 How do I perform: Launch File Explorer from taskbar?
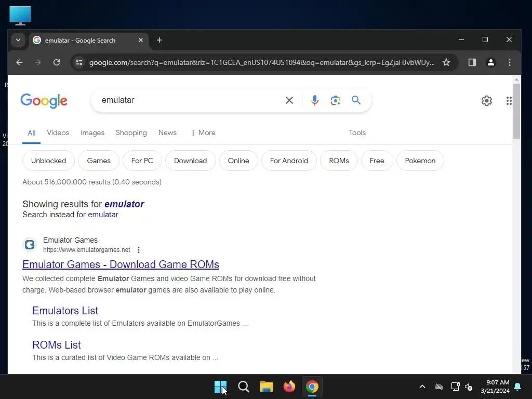click(267, 387)
